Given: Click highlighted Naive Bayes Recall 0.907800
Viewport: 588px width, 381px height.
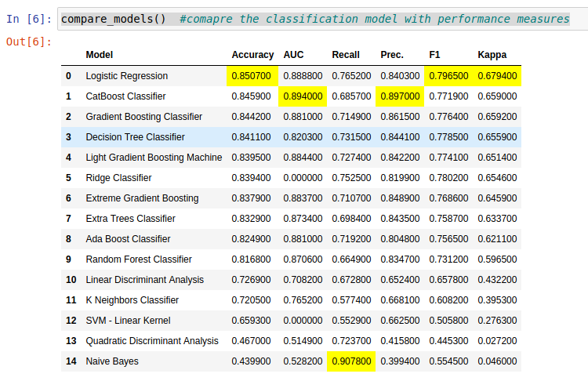Looking at the screenshot, I should (x=352, y=361).
